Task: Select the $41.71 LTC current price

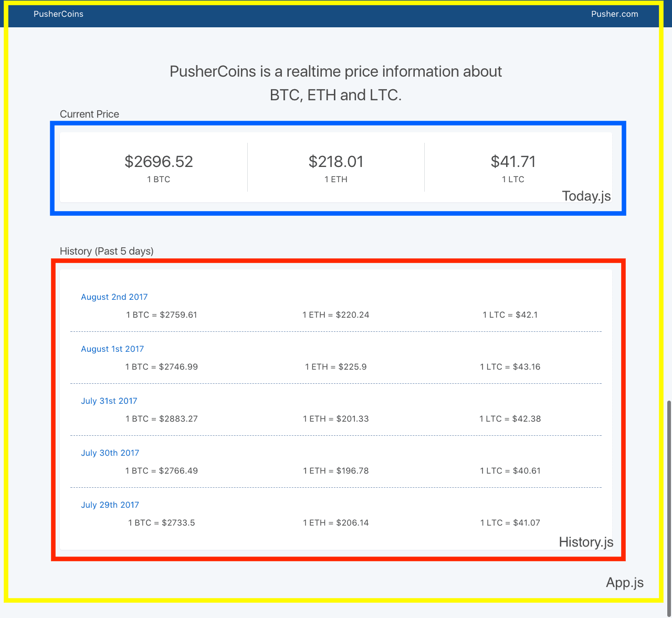Action: pyautogui.click(x=513, y=162)
